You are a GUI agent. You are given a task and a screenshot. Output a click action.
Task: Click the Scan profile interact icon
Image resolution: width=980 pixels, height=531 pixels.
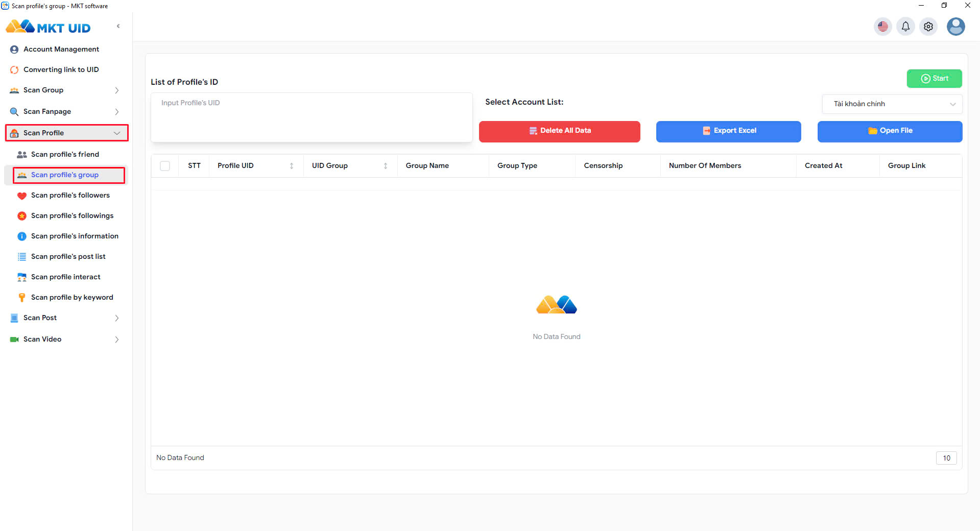click(22, 277)
